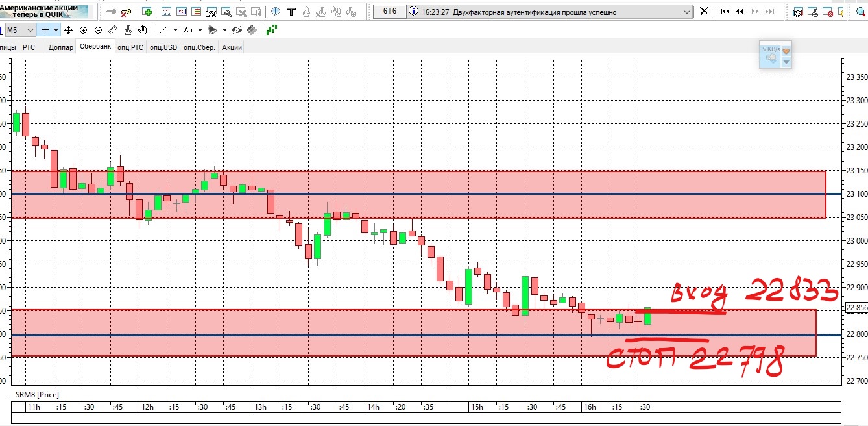Viewport: 868px width, 426px height.
Task: Click the green bar chart icon
Action: click(x=272, y=29)
